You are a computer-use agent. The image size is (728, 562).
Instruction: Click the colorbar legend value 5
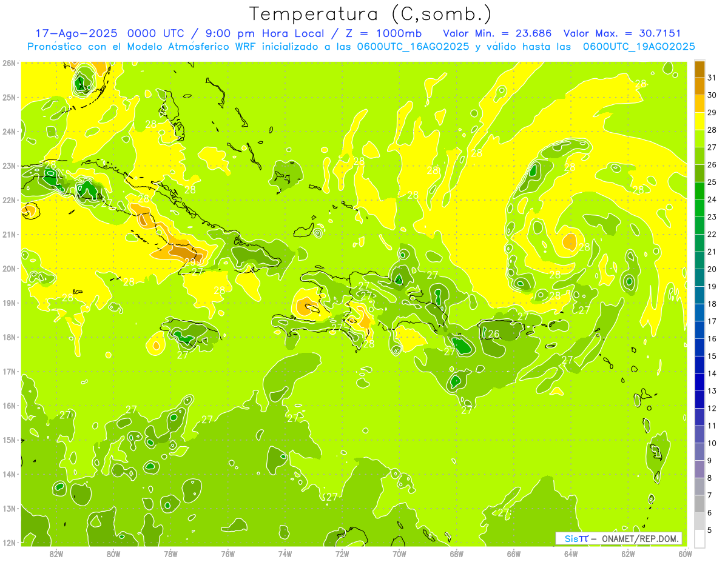710,530
